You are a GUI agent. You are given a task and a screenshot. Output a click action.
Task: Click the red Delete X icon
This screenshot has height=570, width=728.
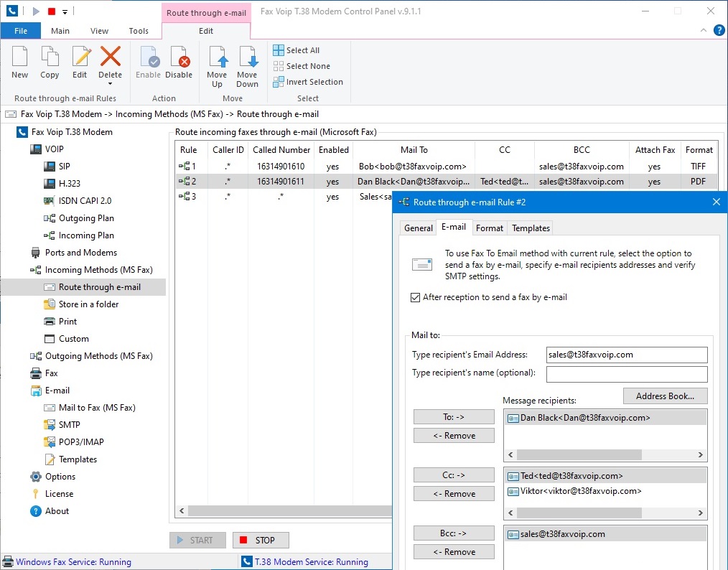point(110,56)
